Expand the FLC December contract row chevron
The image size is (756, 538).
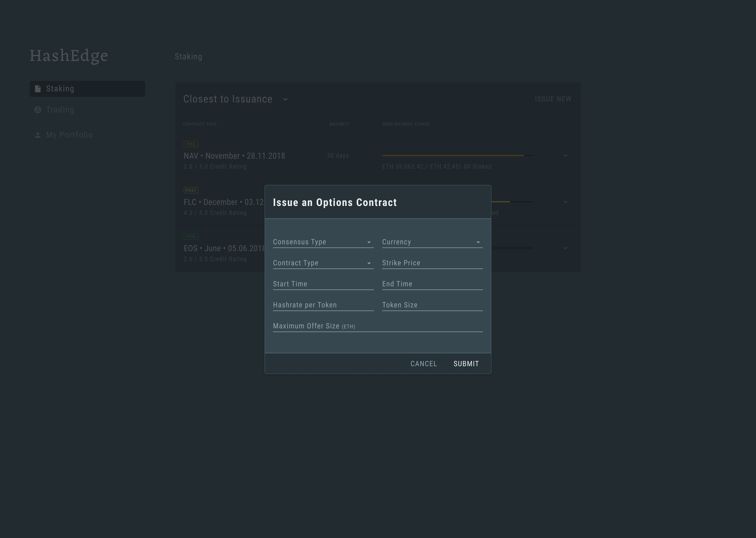565,202
